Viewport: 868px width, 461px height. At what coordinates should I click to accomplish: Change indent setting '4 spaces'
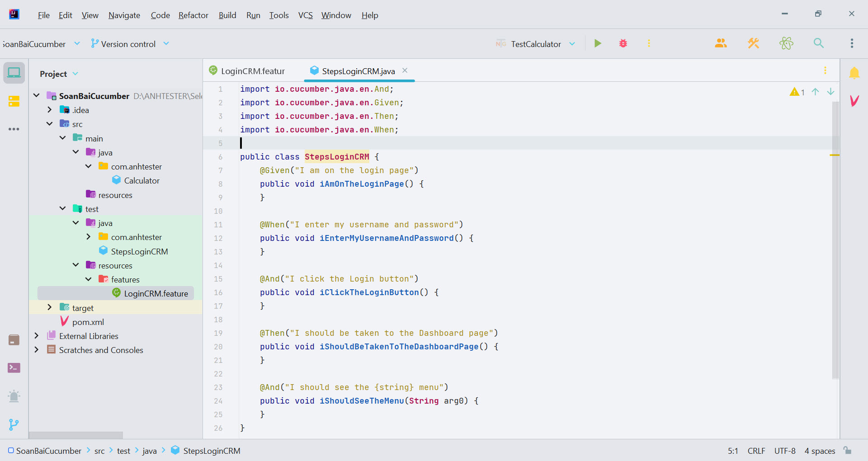point(820,451)
